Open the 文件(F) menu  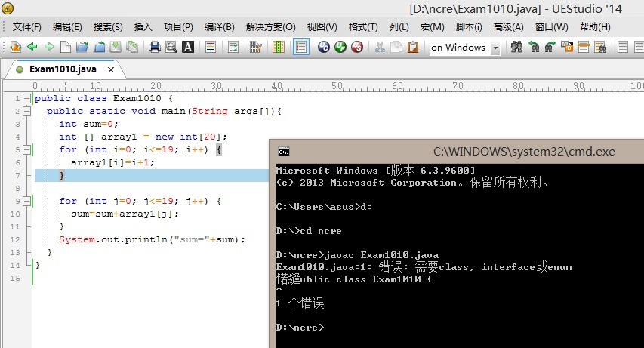click(x=26, y=26)
